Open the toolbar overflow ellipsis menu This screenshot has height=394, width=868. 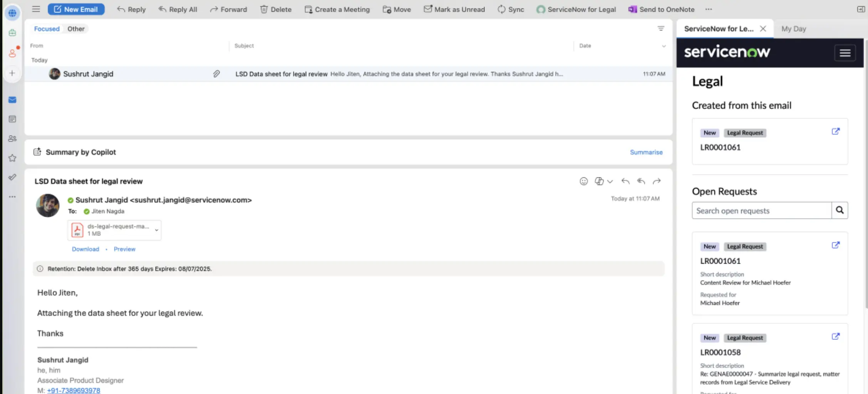tap(709, 9)
